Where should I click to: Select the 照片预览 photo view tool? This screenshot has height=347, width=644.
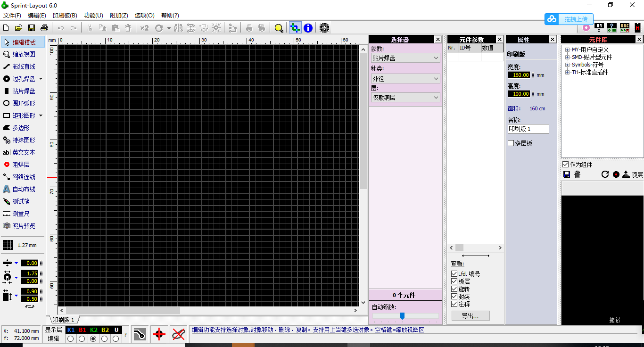23,226
